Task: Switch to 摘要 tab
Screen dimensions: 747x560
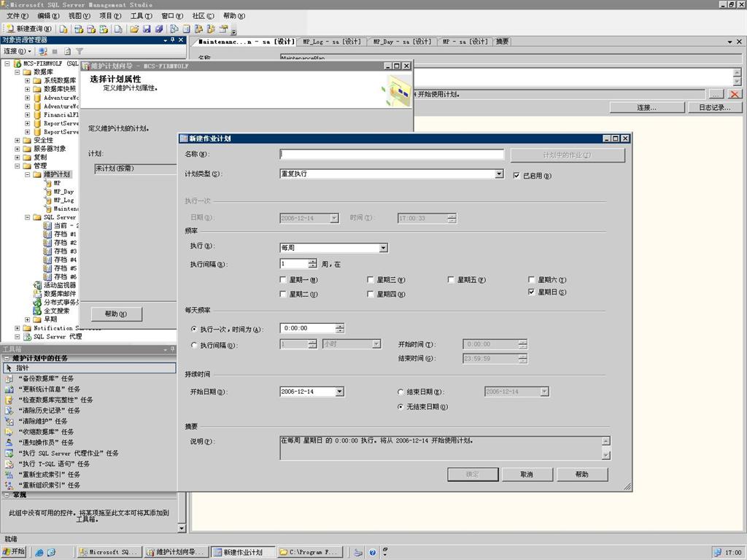Action: [502, 42]
